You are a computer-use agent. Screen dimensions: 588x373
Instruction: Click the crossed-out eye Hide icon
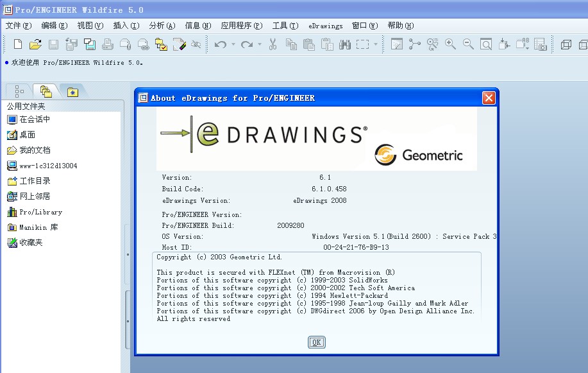tap(196, 44)
